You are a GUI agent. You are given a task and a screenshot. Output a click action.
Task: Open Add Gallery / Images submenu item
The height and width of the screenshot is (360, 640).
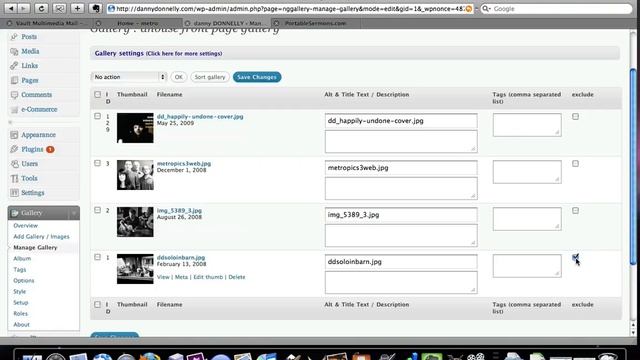pos(41,237)
